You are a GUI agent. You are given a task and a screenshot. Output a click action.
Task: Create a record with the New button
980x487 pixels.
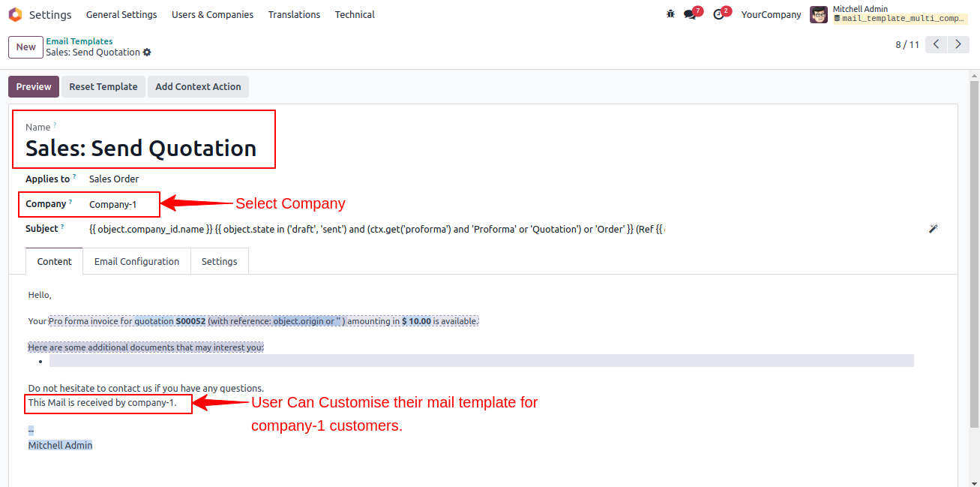point(25,47)
